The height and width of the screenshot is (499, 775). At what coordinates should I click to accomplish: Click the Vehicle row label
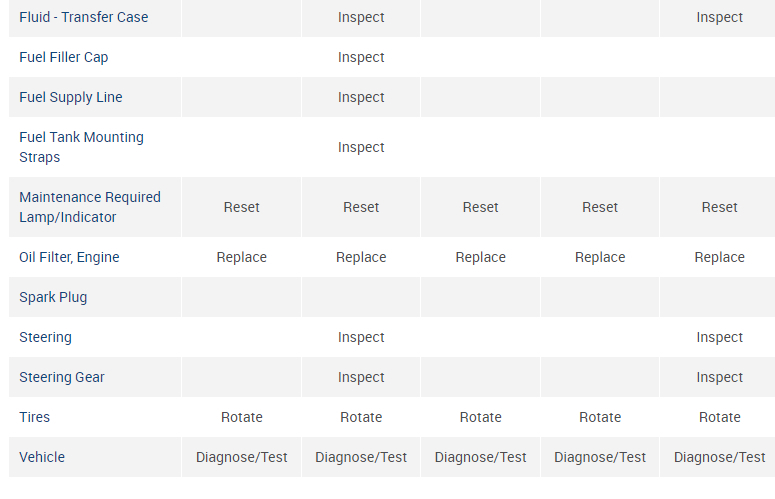click(42, 457)
